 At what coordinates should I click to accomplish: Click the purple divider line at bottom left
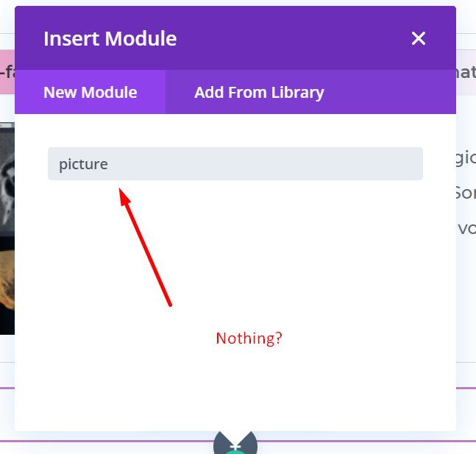tap(7, 388)
